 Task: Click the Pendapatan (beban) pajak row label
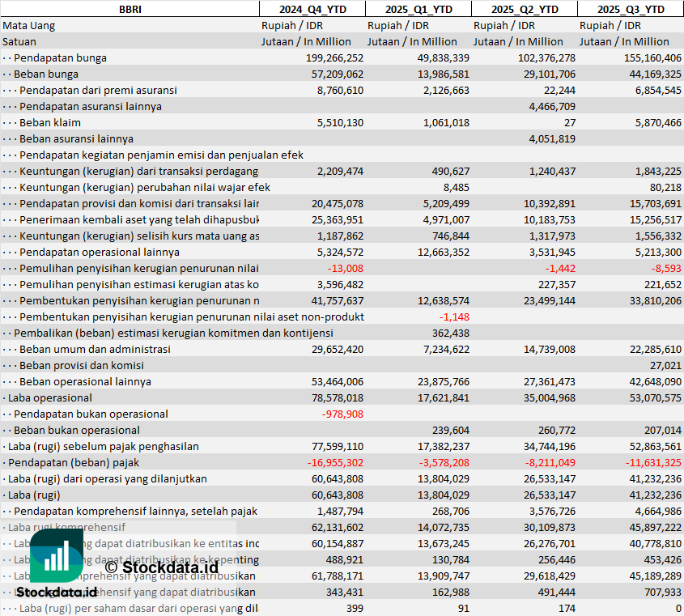coord(74,462)
